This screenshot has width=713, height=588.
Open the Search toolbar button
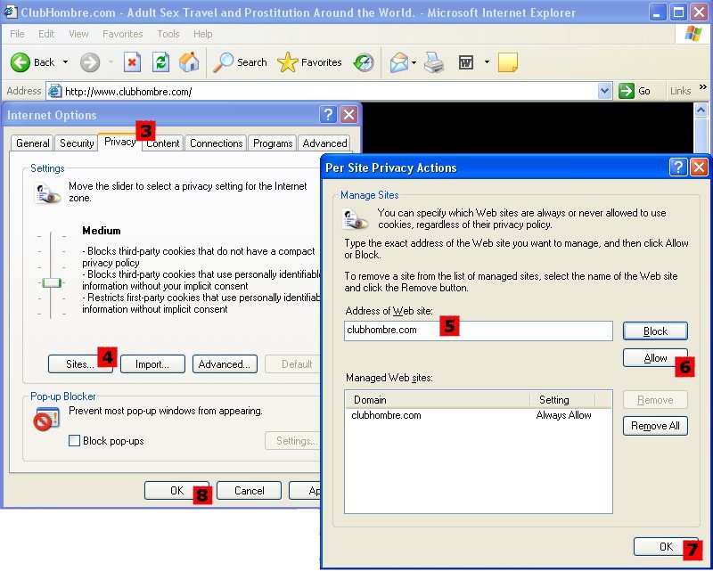[240, 62]
